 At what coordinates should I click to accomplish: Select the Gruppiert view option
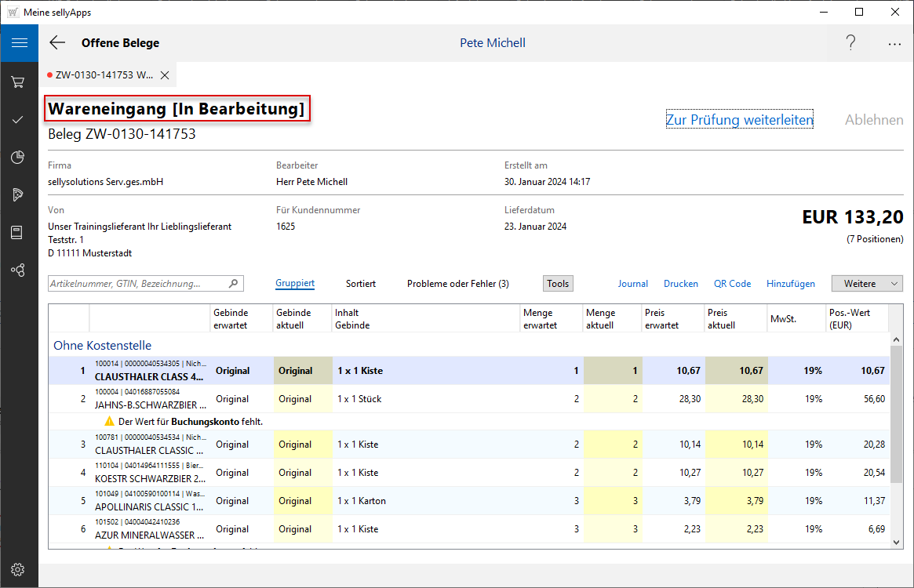tap(295, 284)
